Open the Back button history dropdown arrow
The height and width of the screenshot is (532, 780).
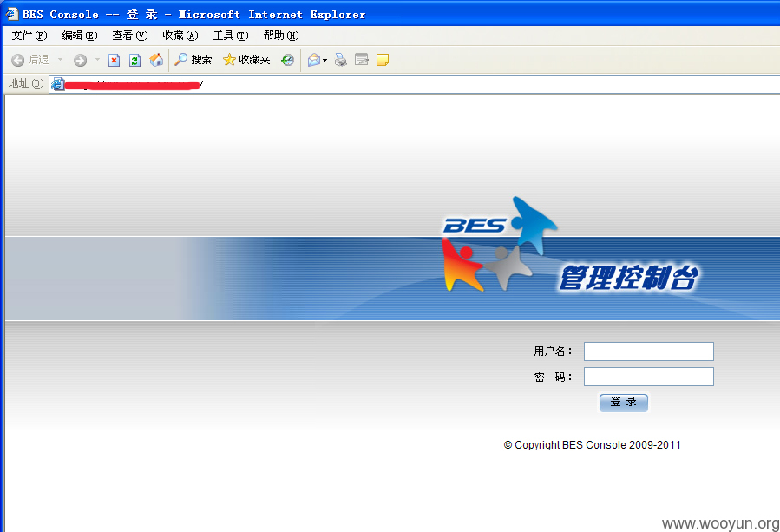coord(60,60)
